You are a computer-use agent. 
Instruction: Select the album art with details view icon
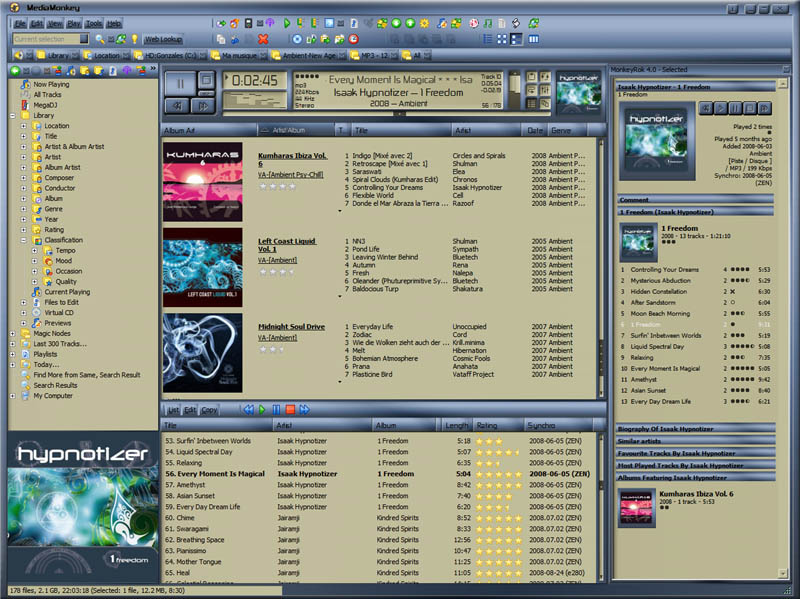pos(516,39)
